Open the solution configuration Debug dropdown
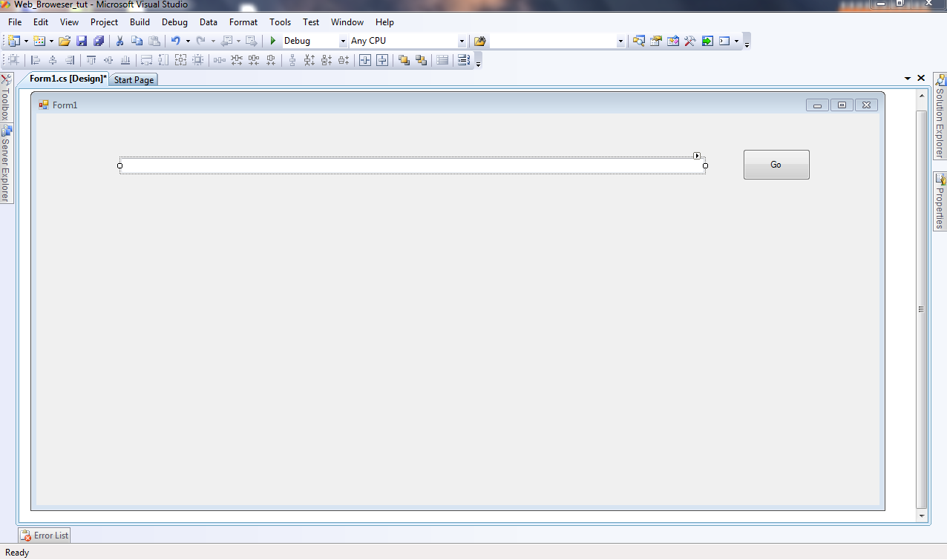Image resolution: width=947 pixels, height=560 pixels. (344, 41)
